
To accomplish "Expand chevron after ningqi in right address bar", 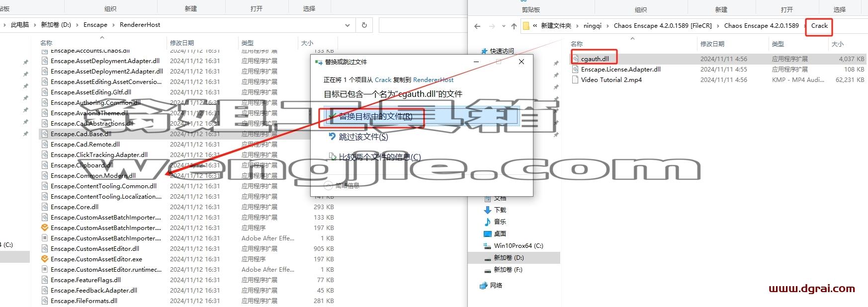I will click(608, 26).
